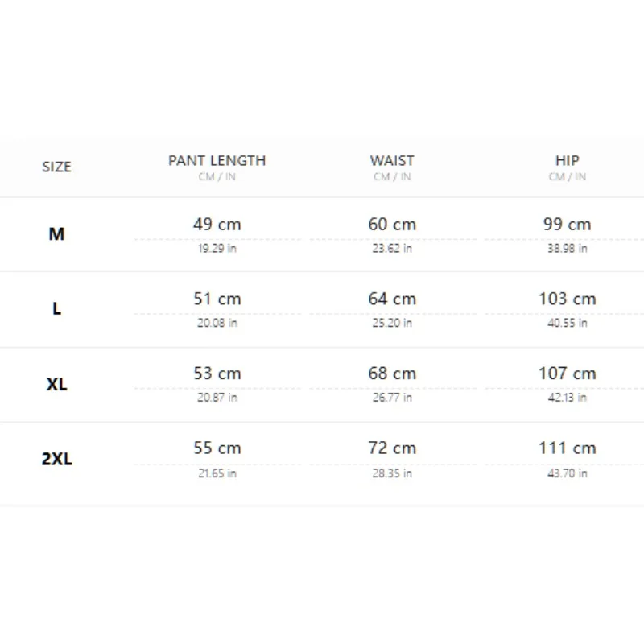Select the 99 cm hip value
The width and height of the screenshot is (644, 644).
pyautogui.click(x=568, y=225)
